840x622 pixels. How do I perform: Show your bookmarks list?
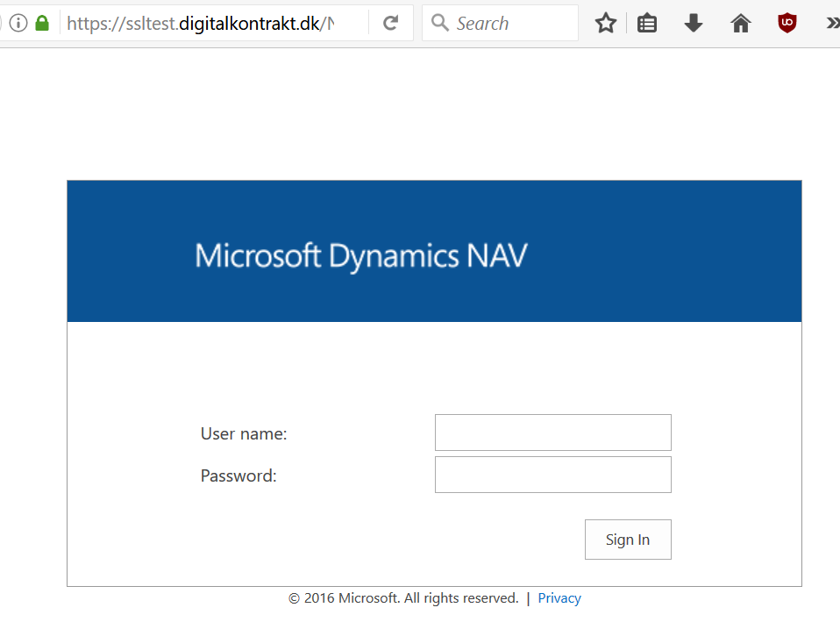(647, 23)
